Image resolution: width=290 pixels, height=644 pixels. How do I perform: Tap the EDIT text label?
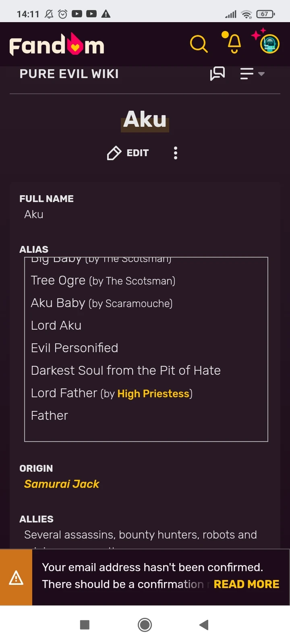click(x=138, y=153)
